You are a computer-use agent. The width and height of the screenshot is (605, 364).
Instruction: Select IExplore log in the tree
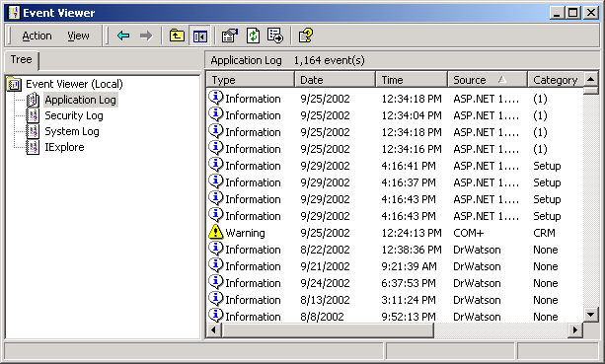tap(64, 147)
